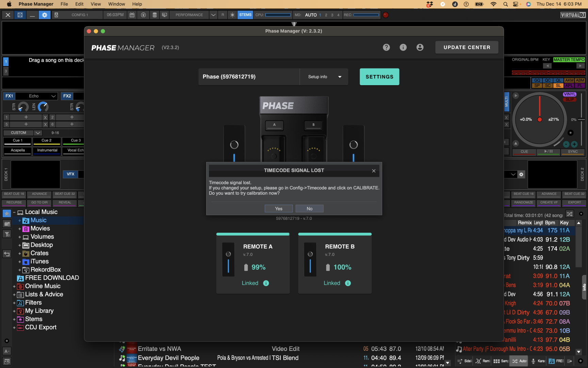
Task: Toggle FX2 effect slot on
Action: click(67, 96)
